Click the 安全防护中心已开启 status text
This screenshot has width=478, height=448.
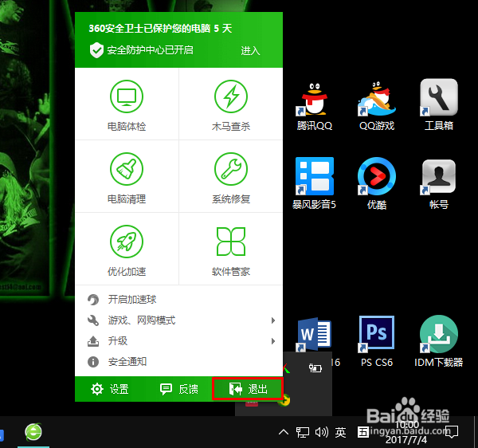pos(150,50)
